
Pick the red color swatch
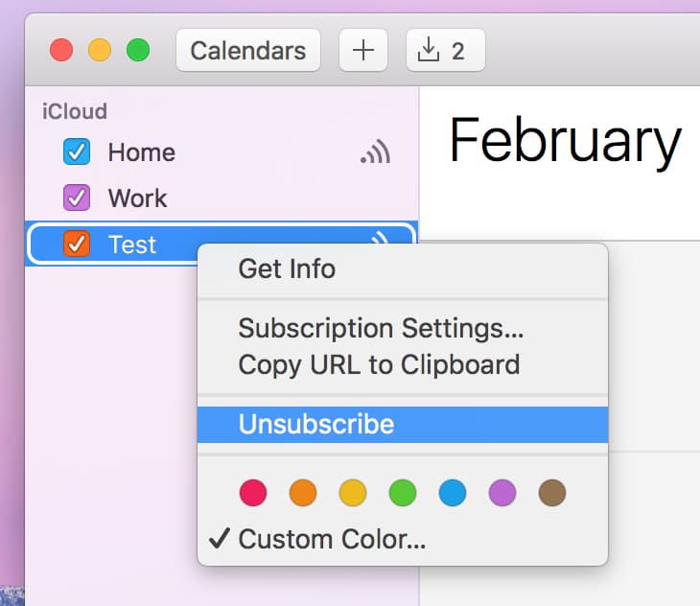pyautogui.click(x=253, y=493)
